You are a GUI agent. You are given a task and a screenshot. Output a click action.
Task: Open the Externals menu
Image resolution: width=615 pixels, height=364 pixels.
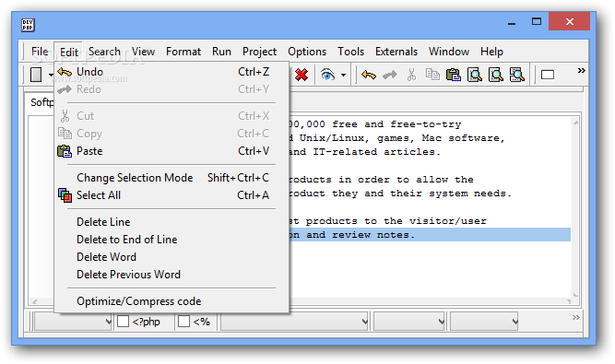coord(396,52)
